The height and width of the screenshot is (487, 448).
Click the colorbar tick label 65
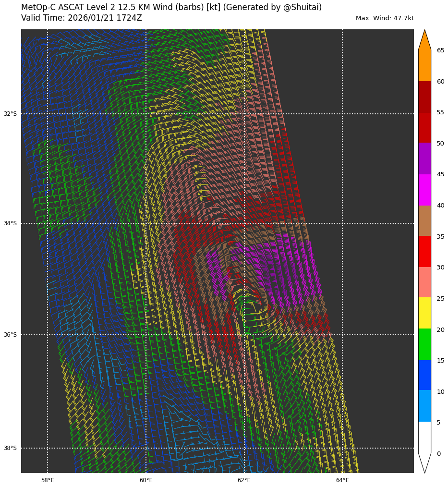click(440, 50)
